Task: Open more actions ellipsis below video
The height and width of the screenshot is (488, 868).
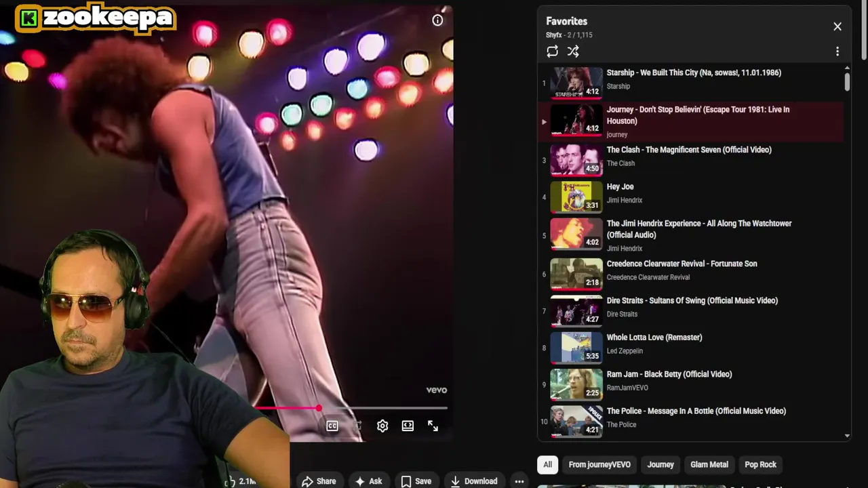Action: [x=519, y=481]
